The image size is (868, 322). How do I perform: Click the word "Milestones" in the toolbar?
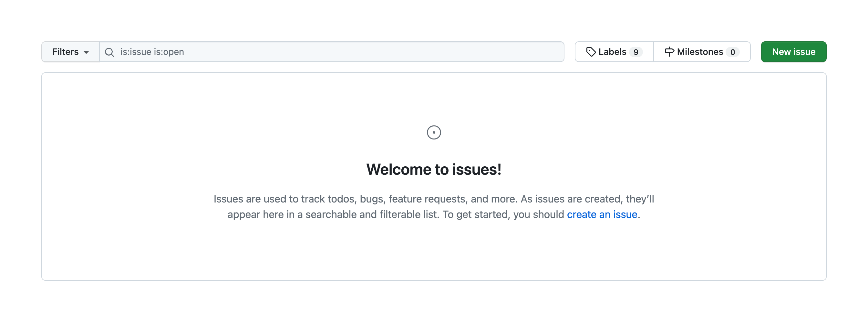pos(699,52)
